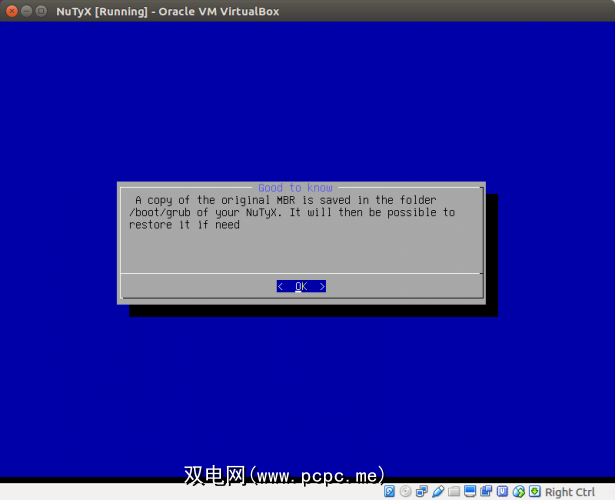Click 'A copy of the original MBR' line
Image resolution: width=615 pixels, height=500 pixels.
[286, 200]
